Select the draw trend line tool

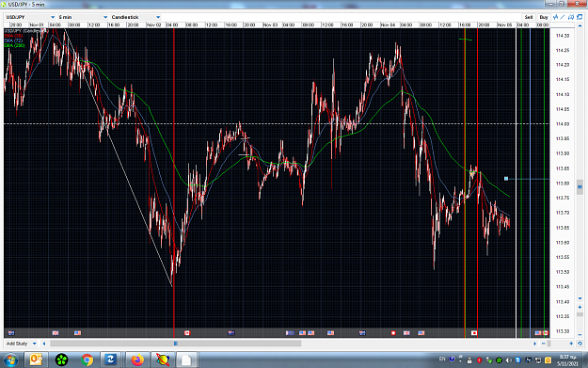(563, 17)
